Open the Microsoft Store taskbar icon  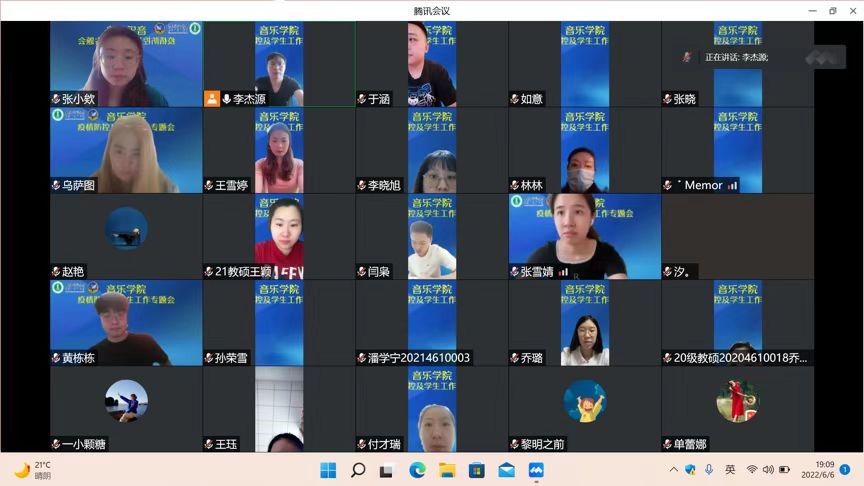tap(477, 470)
